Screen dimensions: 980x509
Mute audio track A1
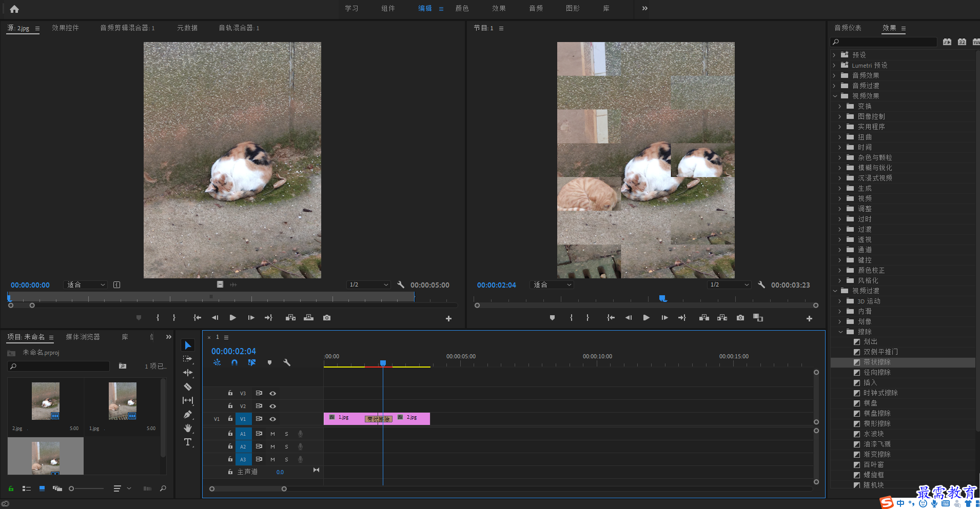click(x=272, y=434)
